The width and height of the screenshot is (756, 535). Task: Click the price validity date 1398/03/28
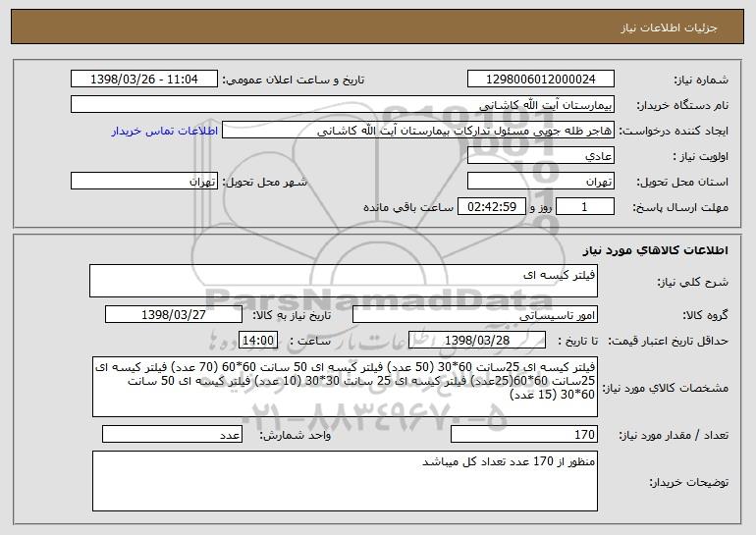(x=477, y=340)
